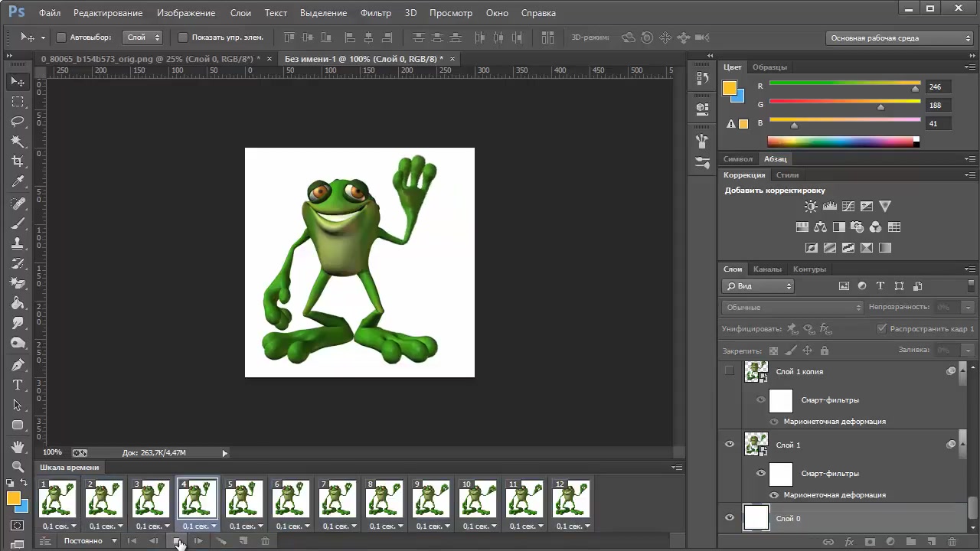Toggle Показать упр. элем. checkbox
Screen dimensions: 980x551
(183, 37)
